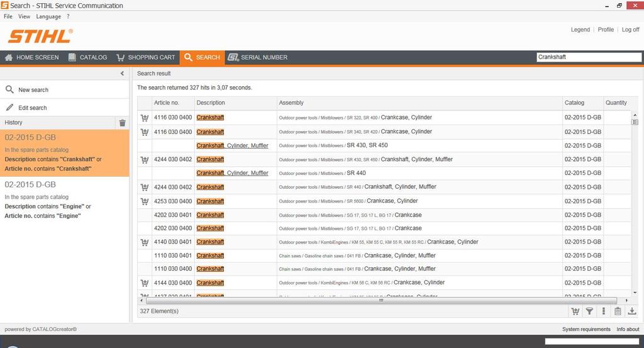This screenshot has width=644, height=348.
Task: Add 4253 030 0400 Crankshaft to cart
Action: pyautogui.click(x=144, y=202)
